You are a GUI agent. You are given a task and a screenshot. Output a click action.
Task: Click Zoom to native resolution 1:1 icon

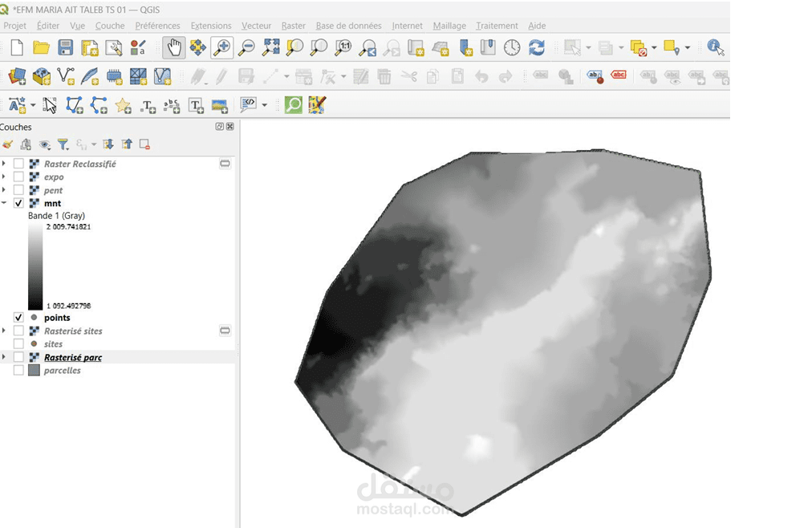[343, 47]
